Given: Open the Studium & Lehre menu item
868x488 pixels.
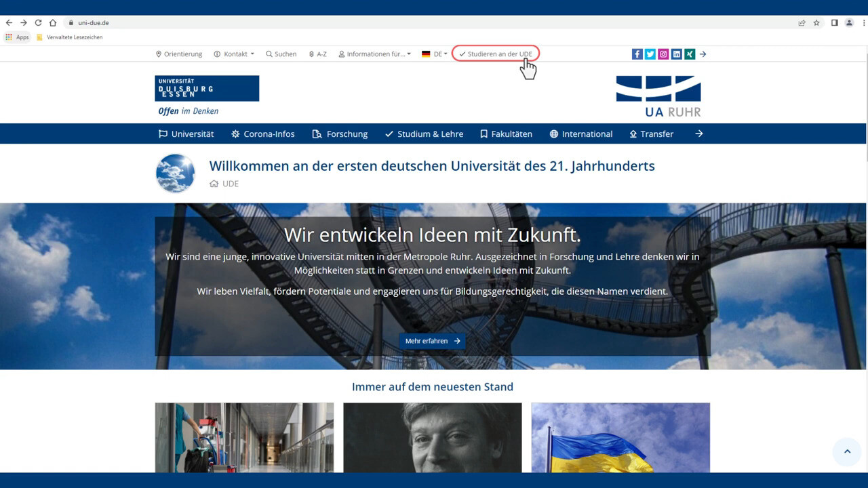Looking at the screenshot, I should 424,134.
